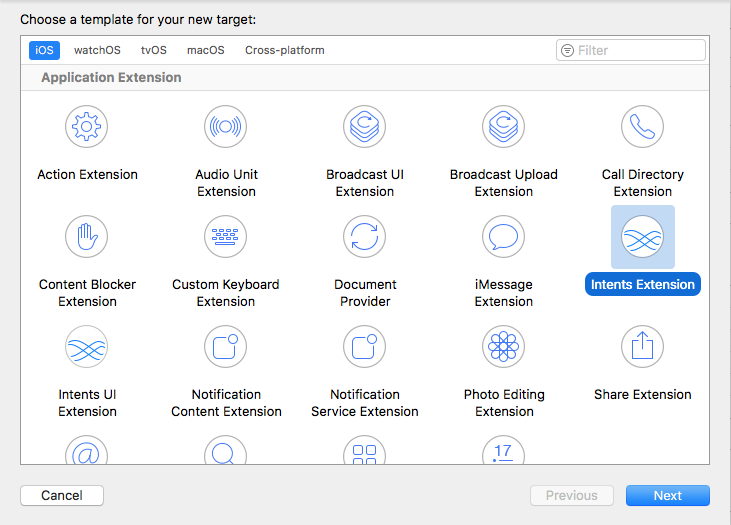Screen dimensions: 731x525
Task: Select the iMessage Extension speech bubble icon
Action: pyautogui.click(x=504, y=237)
